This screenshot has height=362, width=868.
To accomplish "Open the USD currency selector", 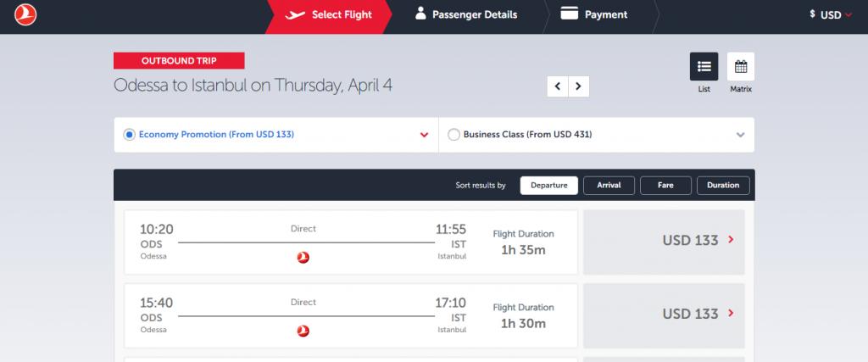I will coord(830,14).
